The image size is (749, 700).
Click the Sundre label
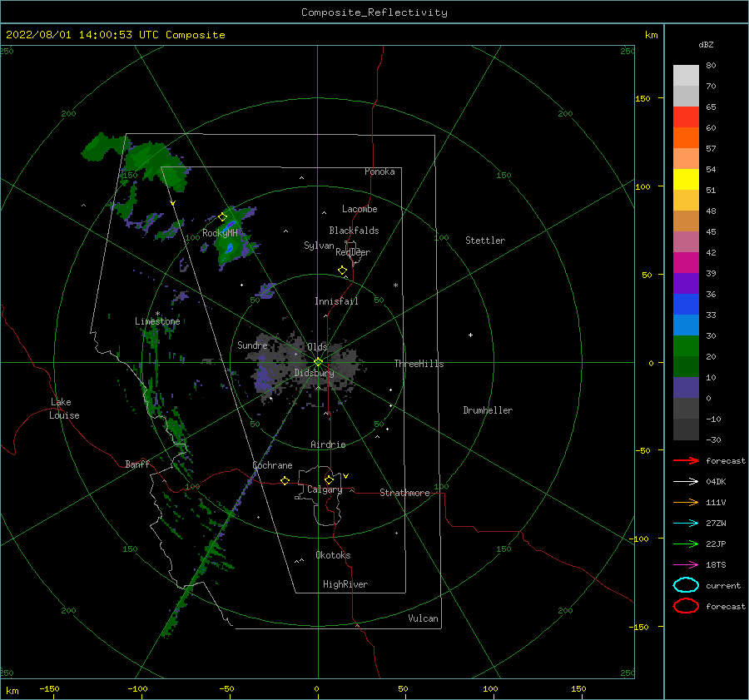coord(252,345)
